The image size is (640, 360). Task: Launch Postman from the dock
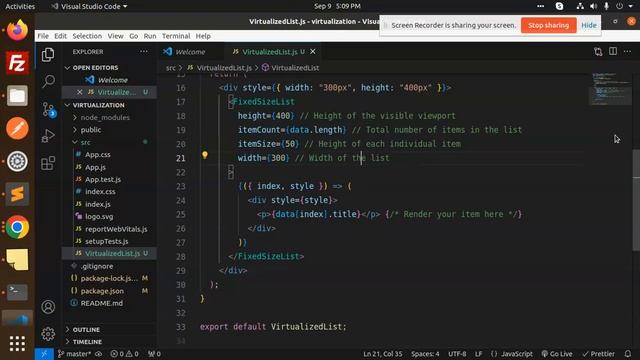[x=17, y=129]
